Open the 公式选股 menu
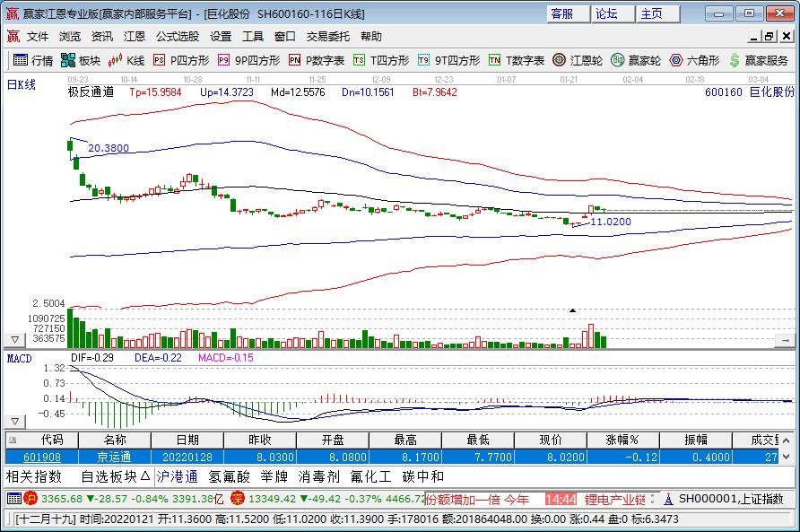The width and height of the screenshot is (800, 532). coord(178,36)
